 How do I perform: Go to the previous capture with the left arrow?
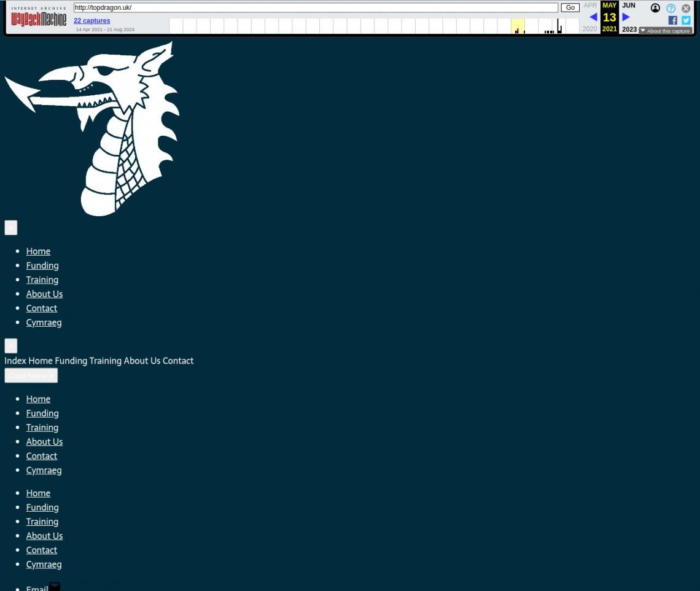point(593,17)
